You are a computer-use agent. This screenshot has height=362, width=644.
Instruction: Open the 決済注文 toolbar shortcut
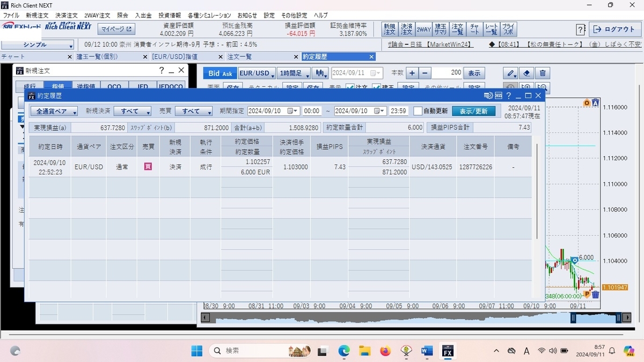(406, 29)
